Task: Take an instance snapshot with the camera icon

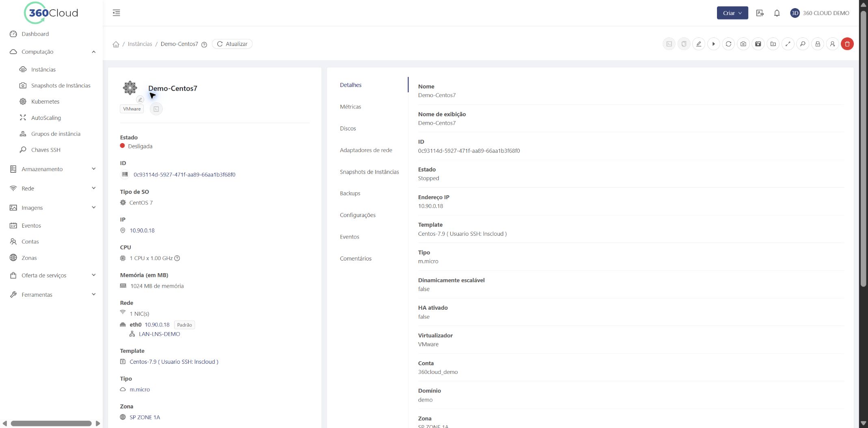Action: pos(743,44)
